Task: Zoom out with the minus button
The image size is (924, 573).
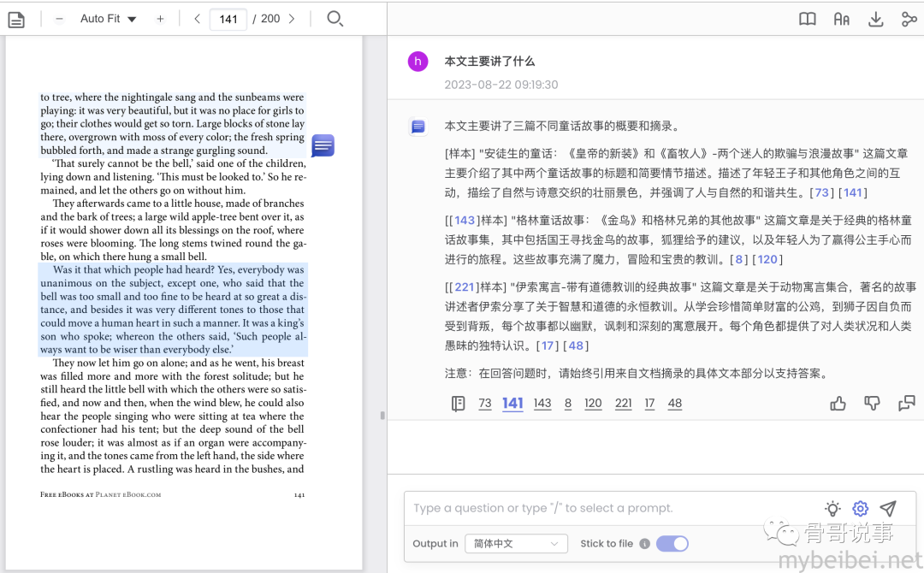Action: point(59,19)
